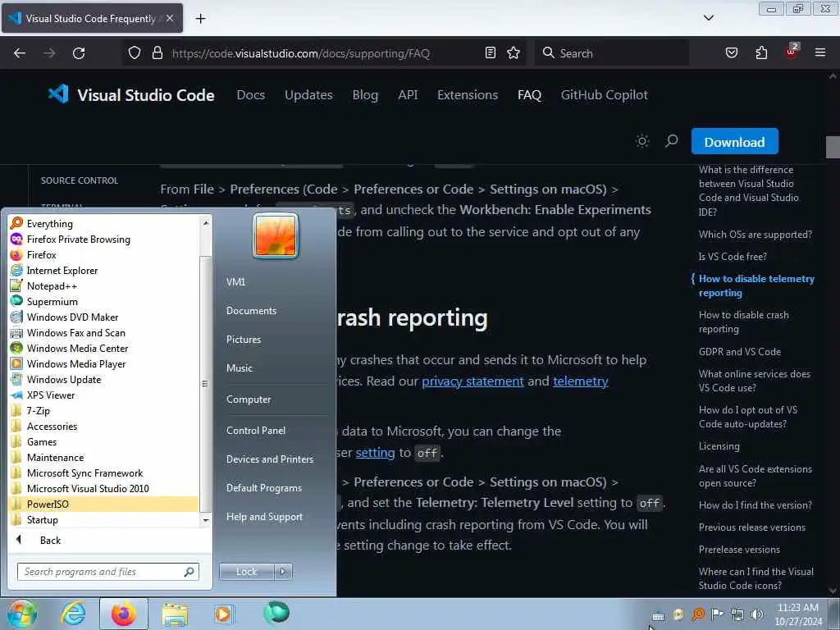The image size is (840, 630).
Task: Click the Firefox reload page icon
Action: (x=79, y=53)
